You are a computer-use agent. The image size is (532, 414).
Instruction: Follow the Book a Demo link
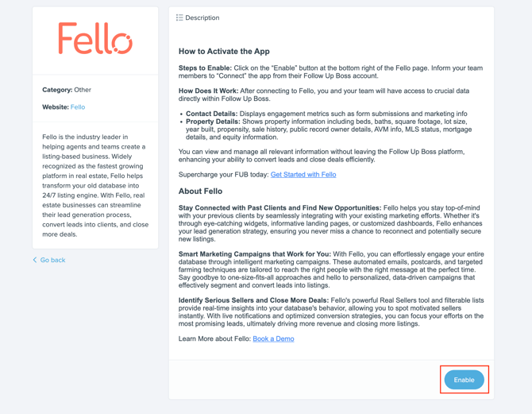pos(273,339)
